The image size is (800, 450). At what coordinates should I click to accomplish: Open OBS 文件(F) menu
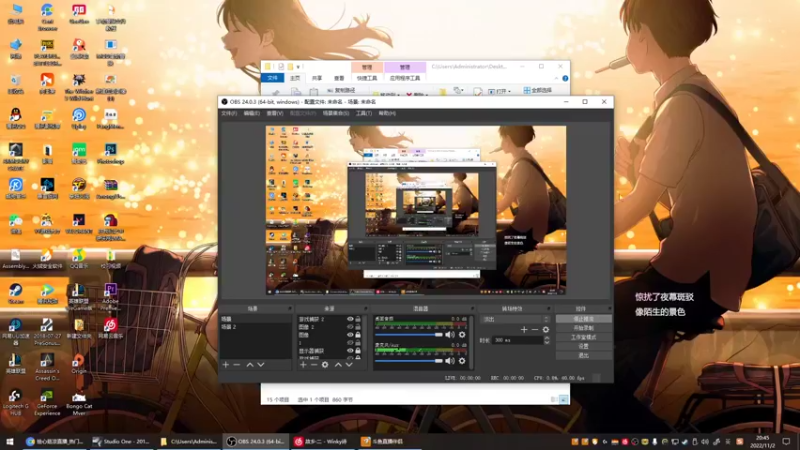pyautogui.click(x=229, y=113)
